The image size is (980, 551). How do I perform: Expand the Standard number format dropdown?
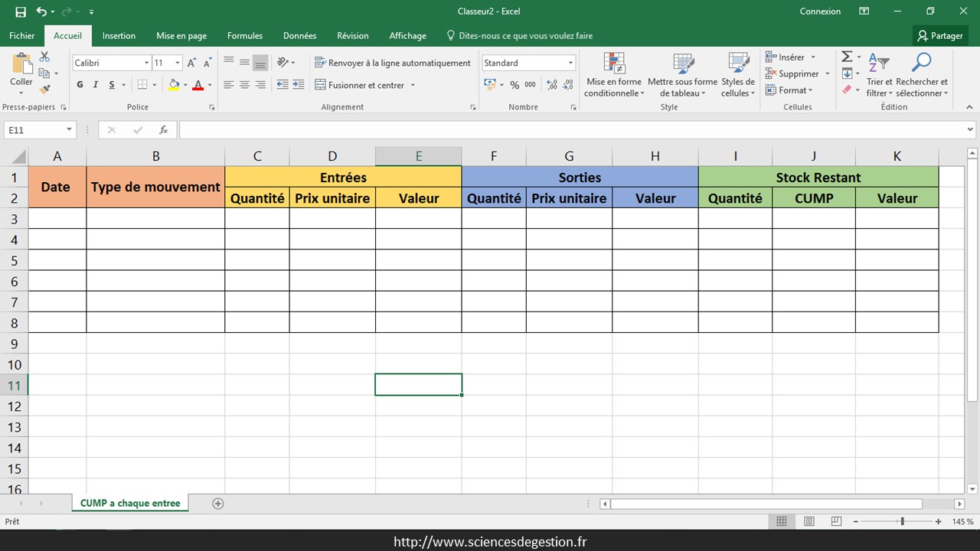coord(570,63)
